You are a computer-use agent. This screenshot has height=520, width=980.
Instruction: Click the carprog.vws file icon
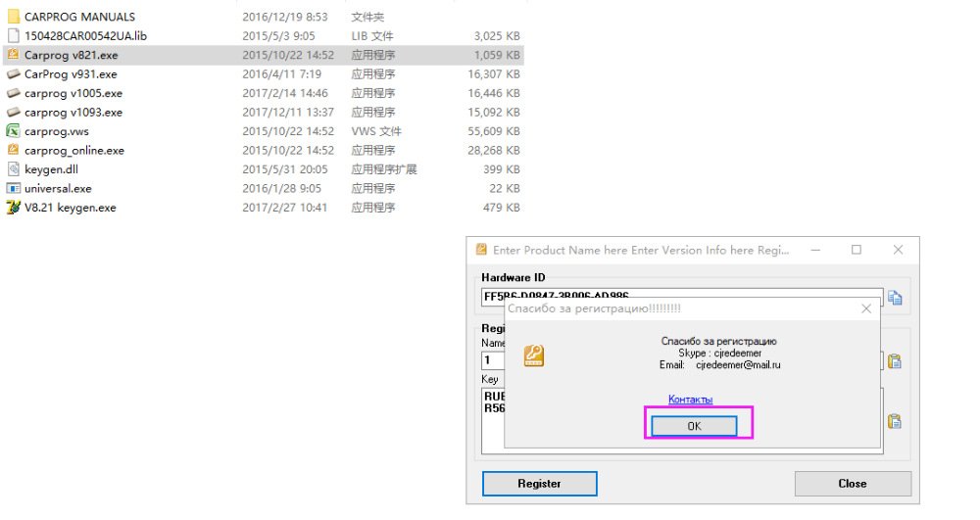pyautogui.click(x=13, y=131)
